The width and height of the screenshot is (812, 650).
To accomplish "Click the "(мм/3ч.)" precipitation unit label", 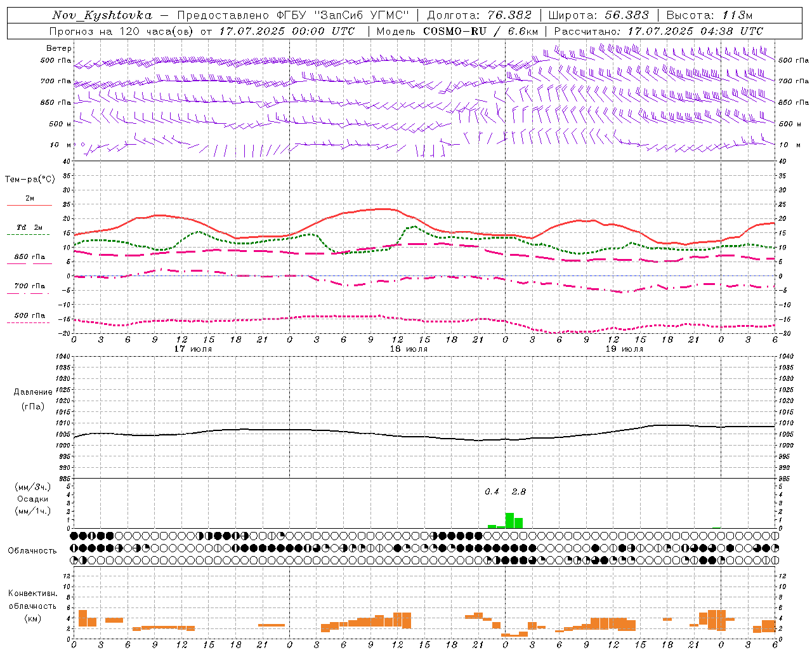I will 33,487.
